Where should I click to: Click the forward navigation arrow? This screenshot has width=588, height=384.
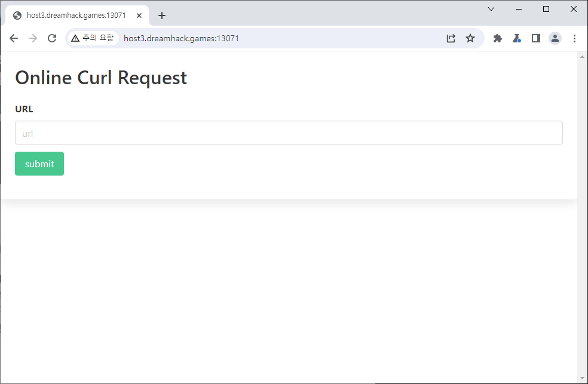coord(33,38)
